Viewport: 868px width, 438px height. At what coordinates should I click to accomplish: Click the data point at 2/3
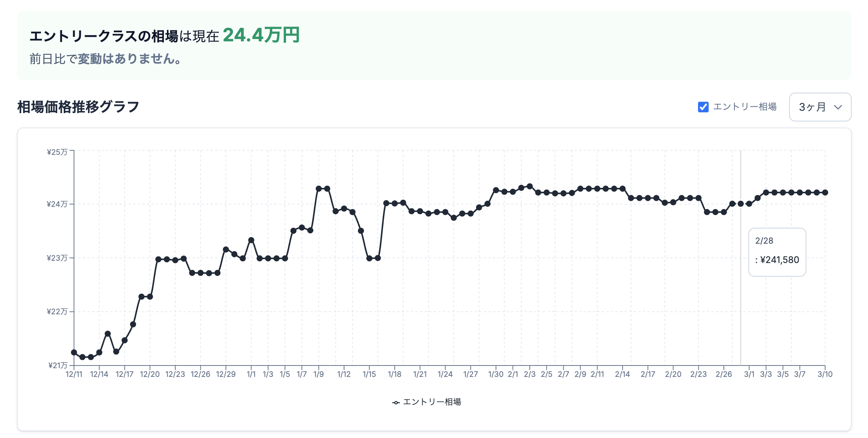coord(530,186)
